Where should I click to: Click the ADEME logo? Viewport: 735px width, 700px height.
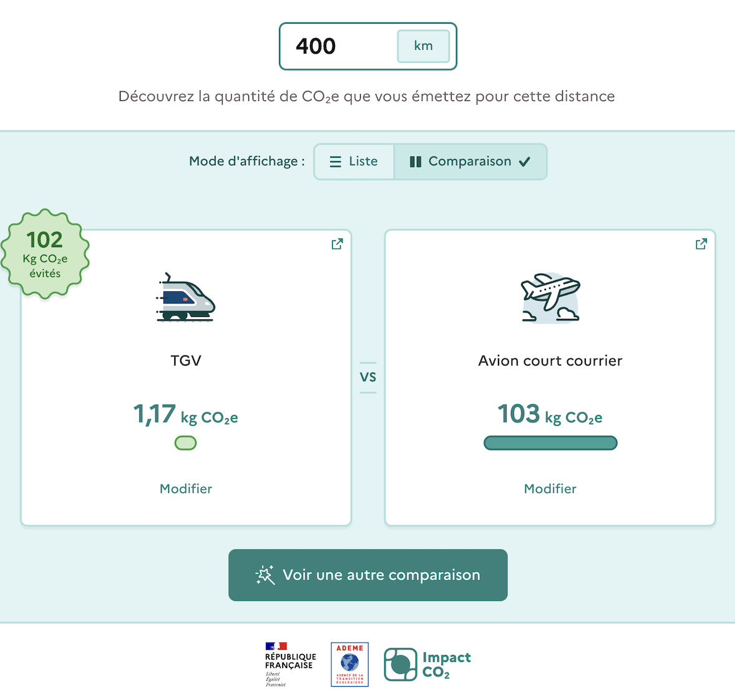tap(349, 664)
